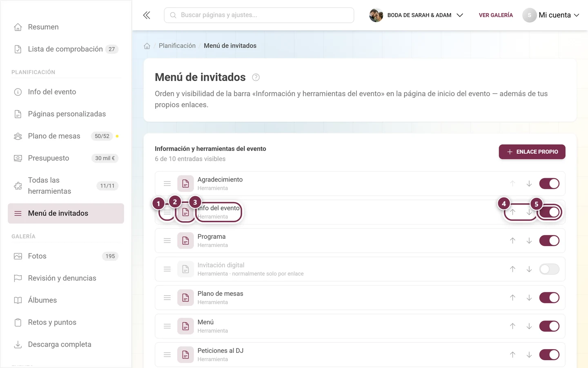Navigate to Retos y puntos

(x=66, y=322)
